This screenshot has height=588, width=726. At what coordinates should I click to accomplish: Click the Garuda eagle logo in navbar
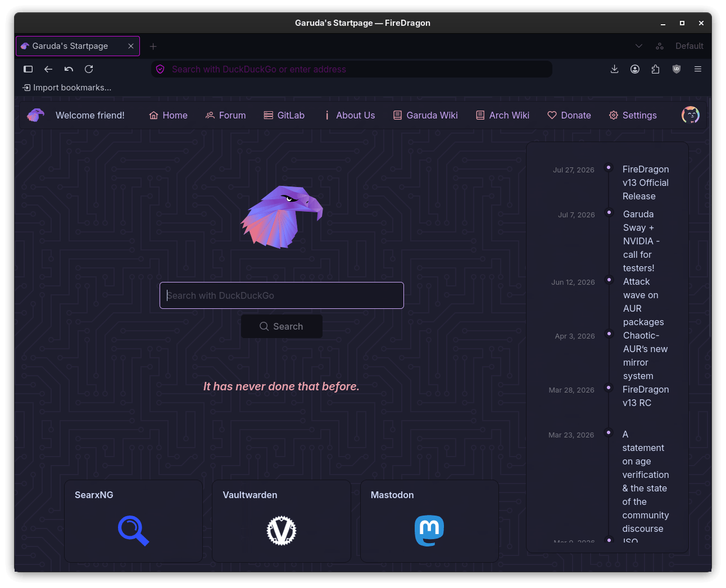(x=35, y=115)
